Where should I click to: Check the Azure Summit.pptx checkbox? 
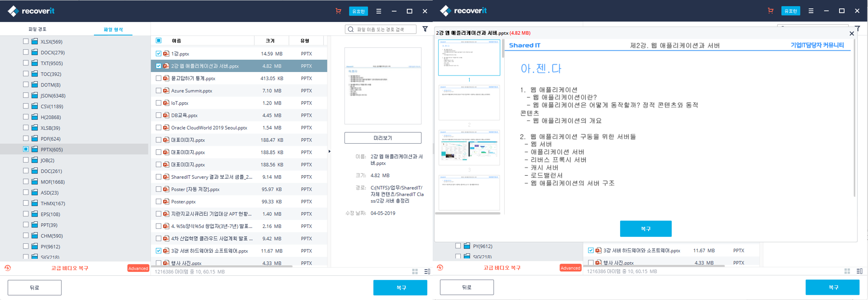tap(158, 90)
